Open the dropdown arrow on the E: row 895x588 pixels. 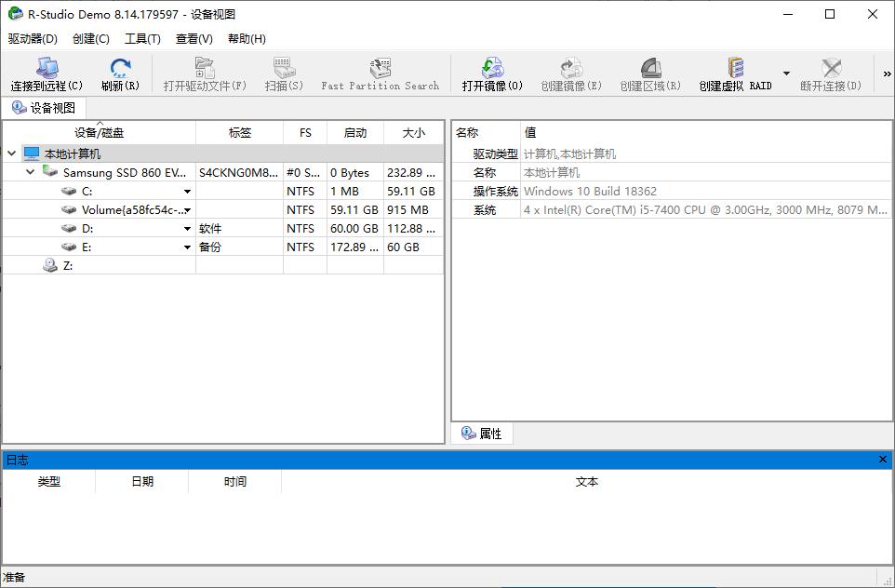pos(187,247)
